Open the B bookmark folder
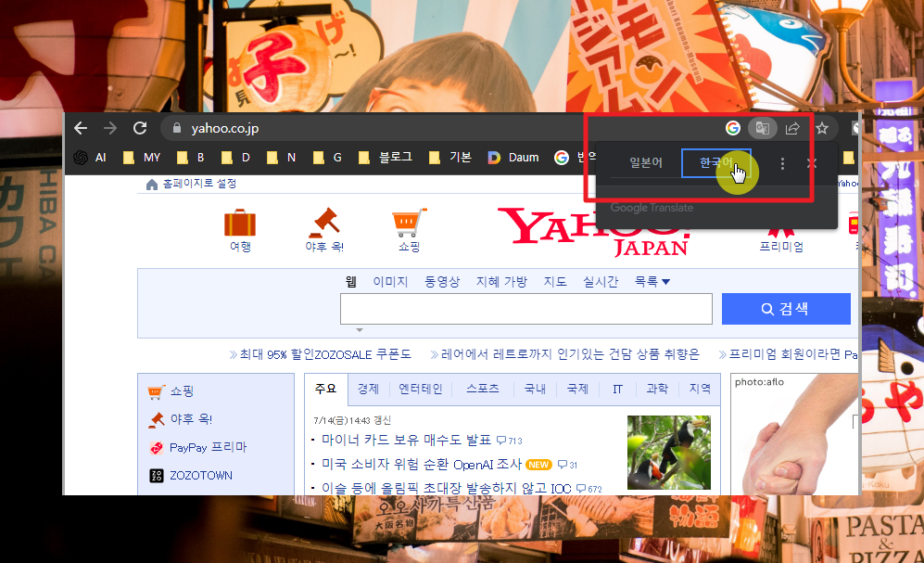 [190, 158]
